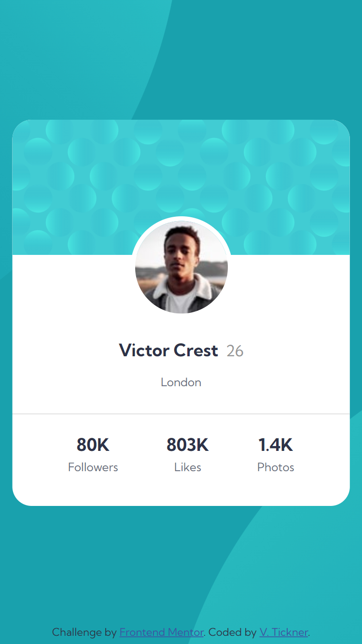Click the Photos label

276,467
